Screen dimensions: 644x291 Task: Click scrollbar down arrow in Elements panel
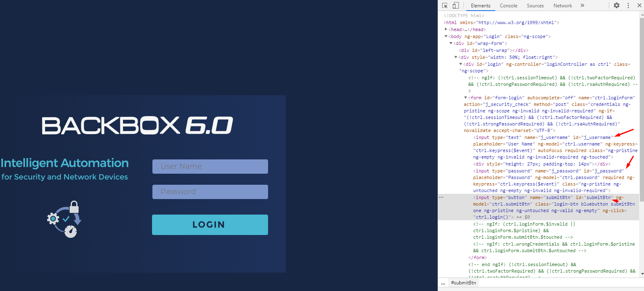pos(642,274)
